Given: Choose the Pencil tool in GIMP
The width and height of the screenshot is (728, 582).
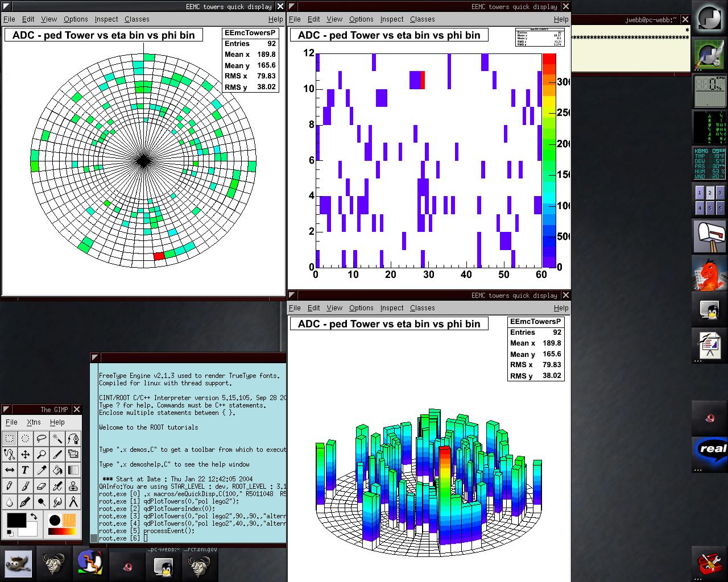Looking at the screenshot, I should [x=10, y=487].
